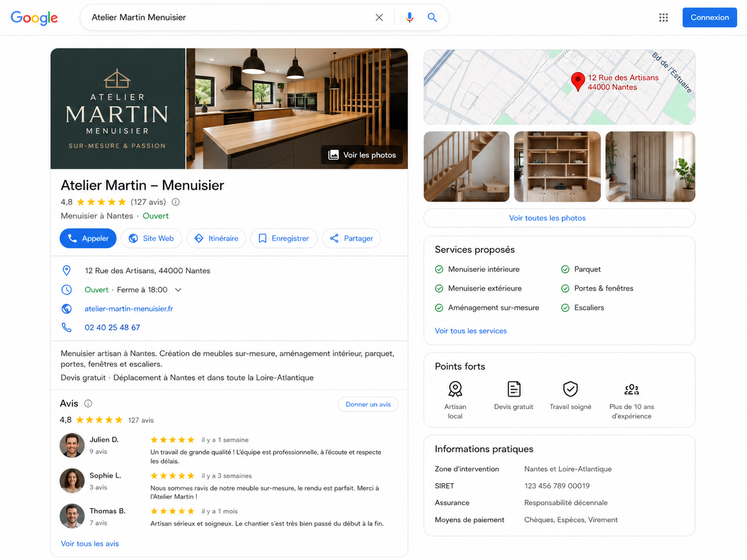Click the check icon beside Menuiserie intérieure

[439, 269]
